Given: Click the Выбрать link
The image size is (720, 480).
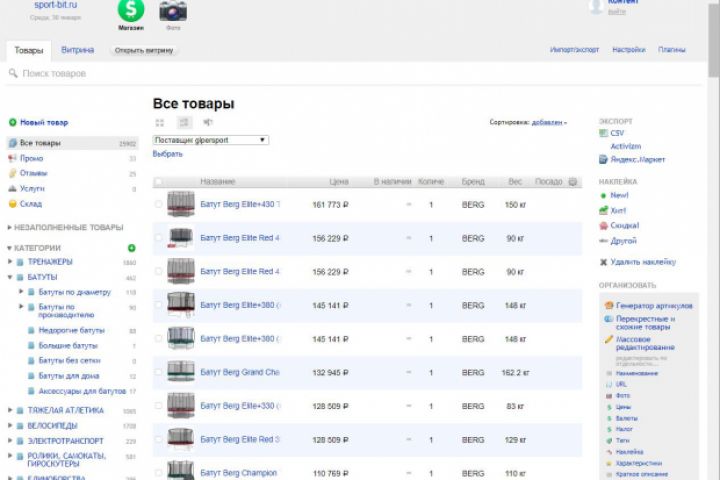Looking at the screenshot, I should tap(168, 154).
